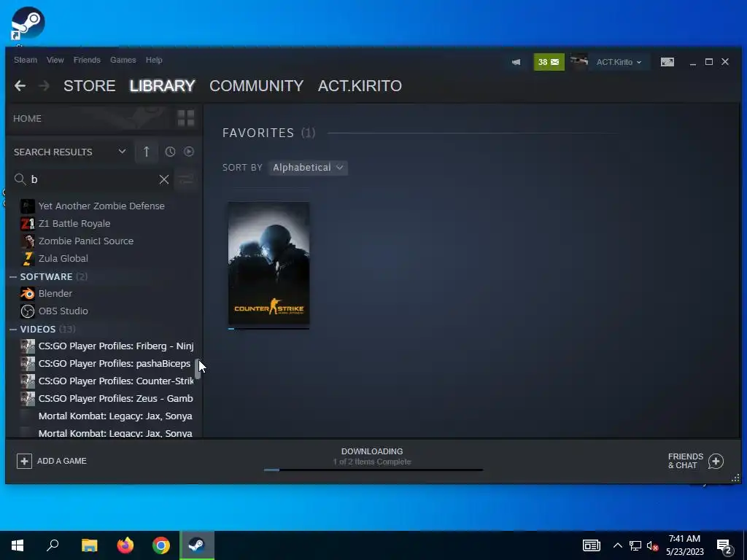Viewport: 747px width, 560px height.
Task: Click the Blender software icon
Action: tap(28, 293)
